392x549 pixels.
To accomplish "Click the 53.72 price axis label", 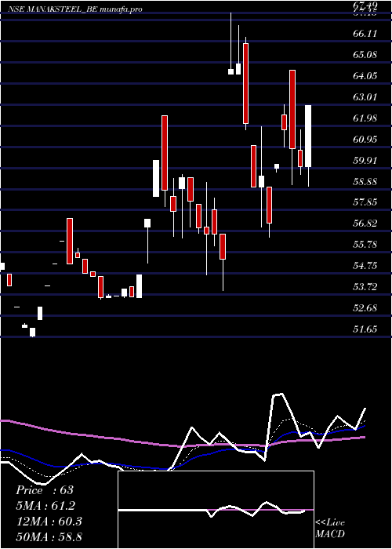I will (x=365, y=287).
